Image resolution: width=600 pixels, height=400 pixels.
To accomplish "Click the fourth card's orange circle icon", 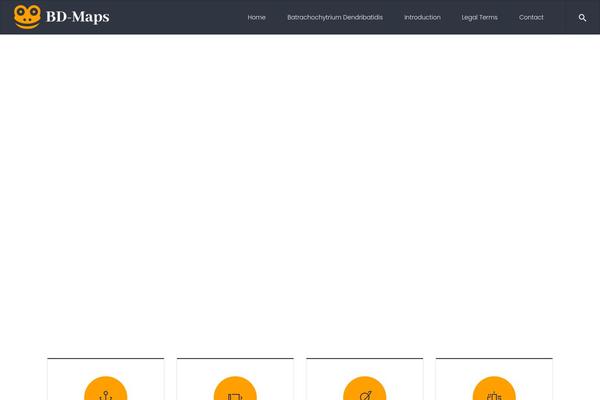I will (x=494, y=389).
